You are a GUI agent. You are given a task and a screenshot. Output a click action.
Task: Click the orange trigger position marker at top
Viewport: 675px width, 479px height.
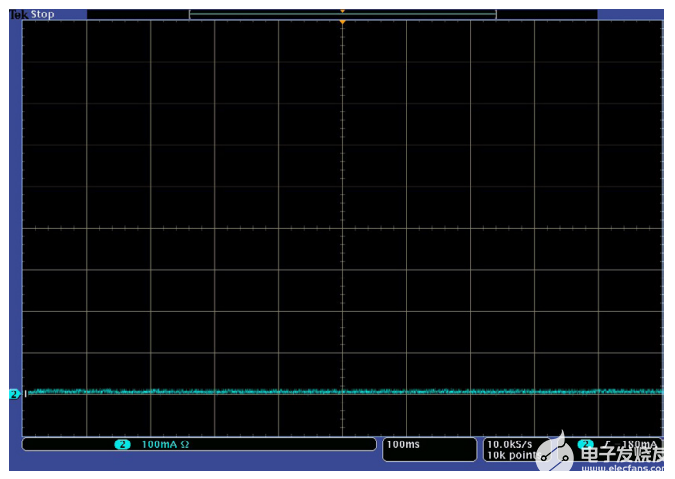pyautogui.click(x=342, y=22)
